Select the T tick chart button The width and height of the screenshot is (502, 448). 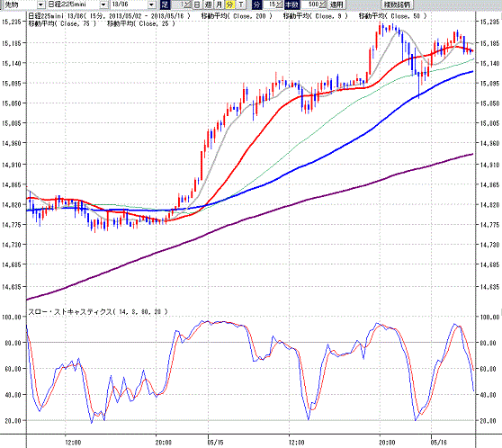coord(241,4)
